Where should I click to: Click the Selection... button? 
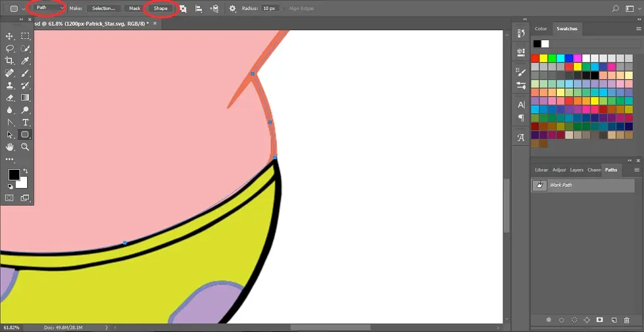(x=104, y=8)
